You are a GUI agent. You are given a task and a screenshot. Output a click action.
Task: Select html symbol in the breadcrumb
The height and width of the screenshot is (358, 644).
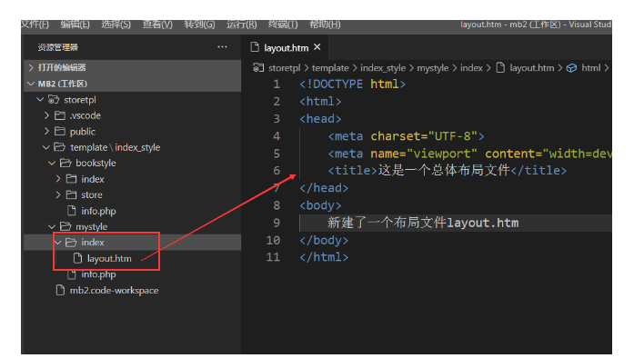click(590, 67)
